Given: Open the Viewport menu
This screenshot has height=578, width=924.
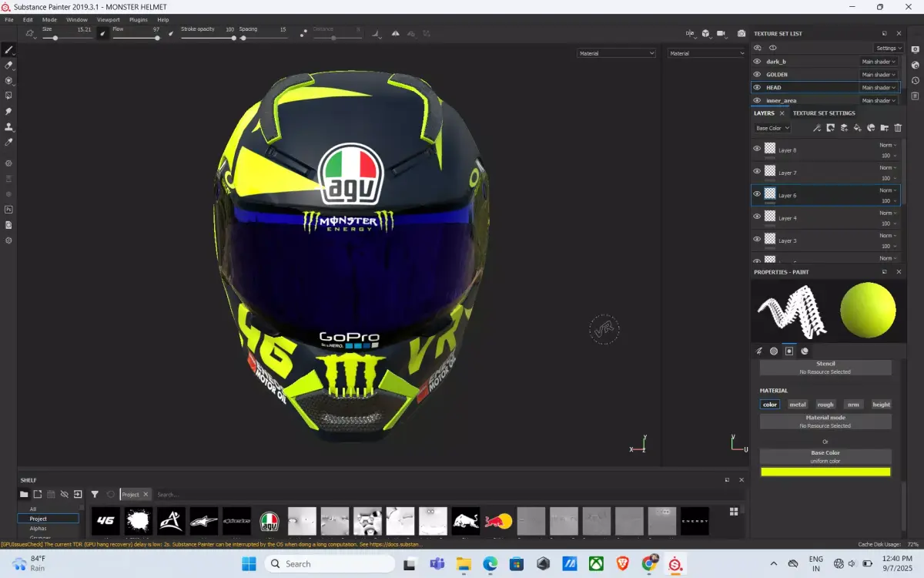Looking at the screenshot, I should pos(108,19).
